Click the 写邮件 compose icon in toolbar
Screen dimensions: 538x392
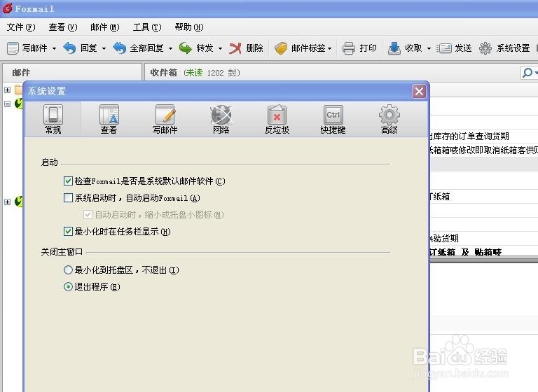click(x=13, y=48)
